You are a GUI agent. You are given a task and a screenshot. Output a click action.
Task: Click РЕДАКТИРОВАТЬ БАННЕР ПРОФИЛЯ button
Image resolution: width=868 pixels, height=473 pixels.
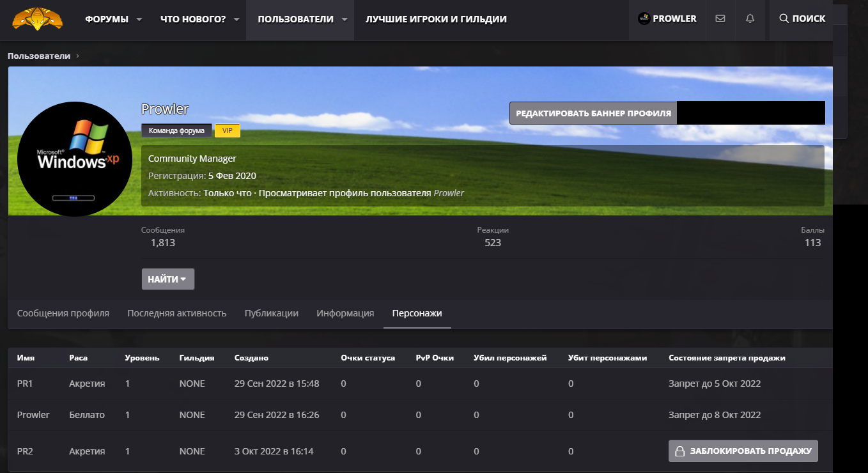(x=593, y=113)
